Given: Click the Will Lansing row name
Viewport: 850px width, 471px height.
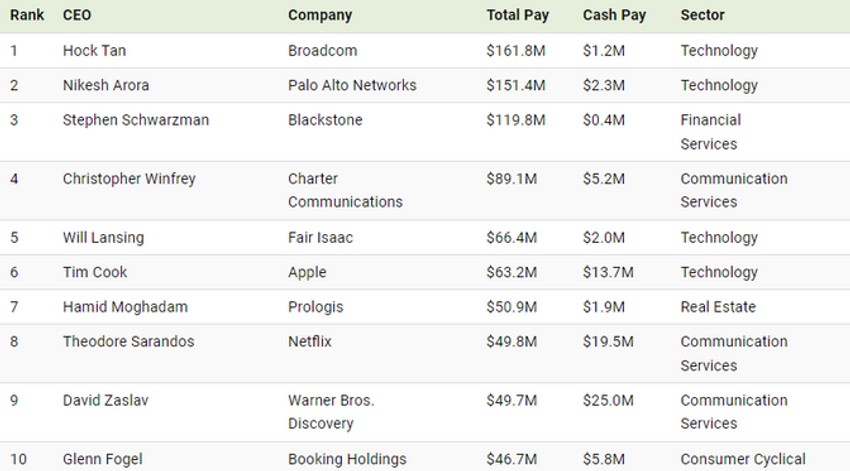Looking at the screenshot, I should [103, 238].
